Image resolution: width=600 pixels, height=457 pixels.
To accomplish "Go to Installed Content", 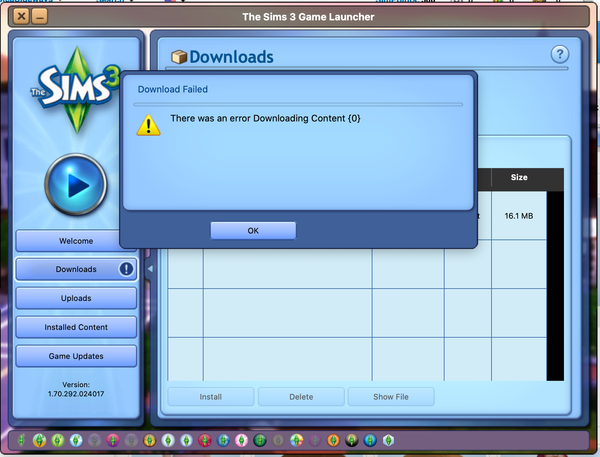I will tap(76, 327).
